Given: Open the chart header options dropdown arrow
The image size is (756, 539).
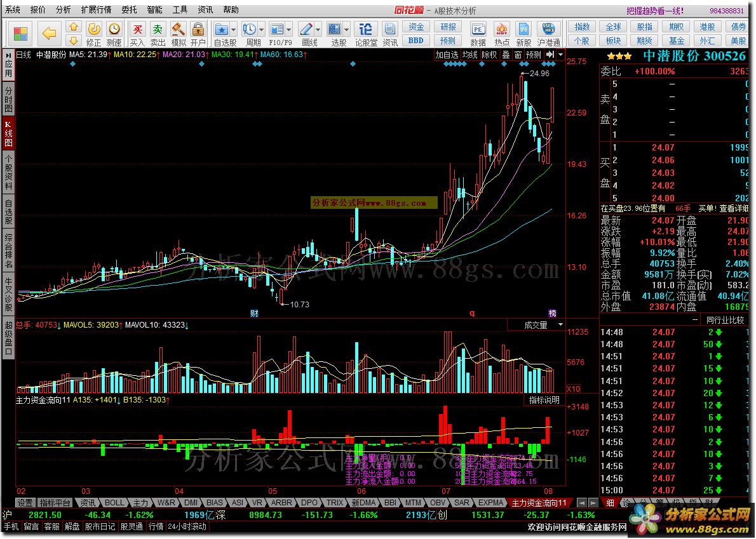Looking at the screenshot, I should coord(561,55).
